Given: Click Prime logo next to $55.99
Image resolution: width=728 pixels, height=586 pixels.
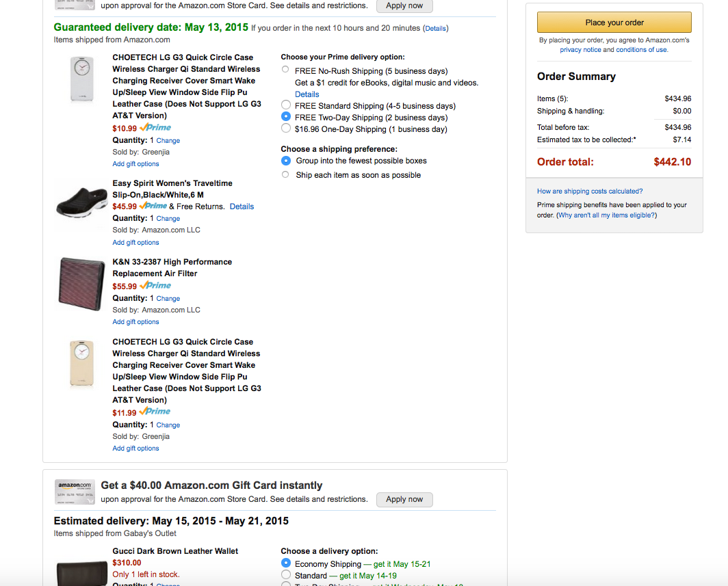Looking at the screenshot, I should click(155, 286).
